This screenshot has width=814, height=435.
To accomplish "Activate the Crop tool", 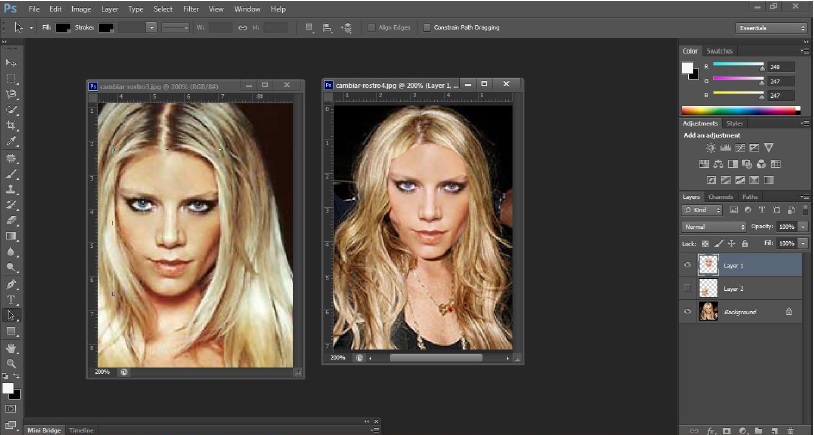I will (11, 125).
